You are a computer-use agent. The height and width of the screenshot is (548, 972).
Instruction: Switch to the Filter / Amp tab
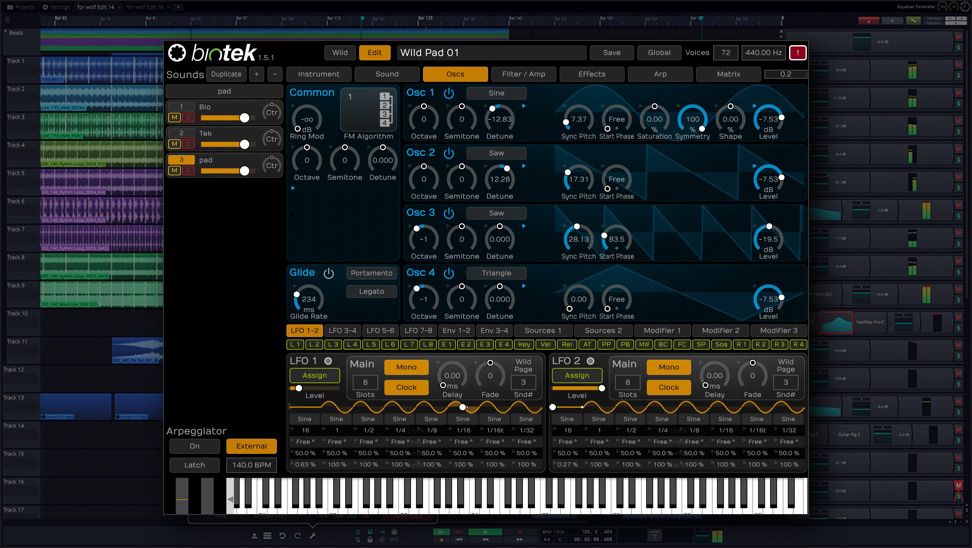point(524,74)
